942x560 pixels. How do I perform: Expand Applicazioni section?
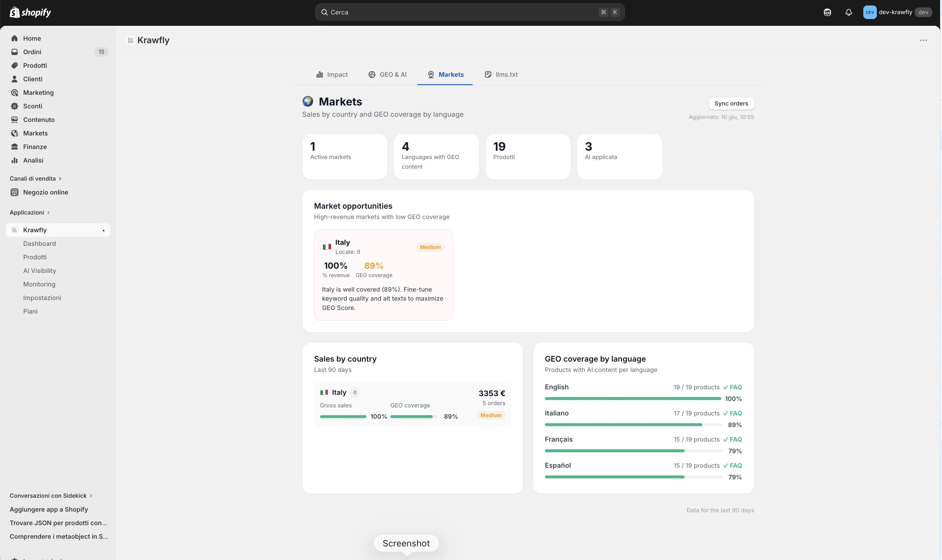click(30, 213)
